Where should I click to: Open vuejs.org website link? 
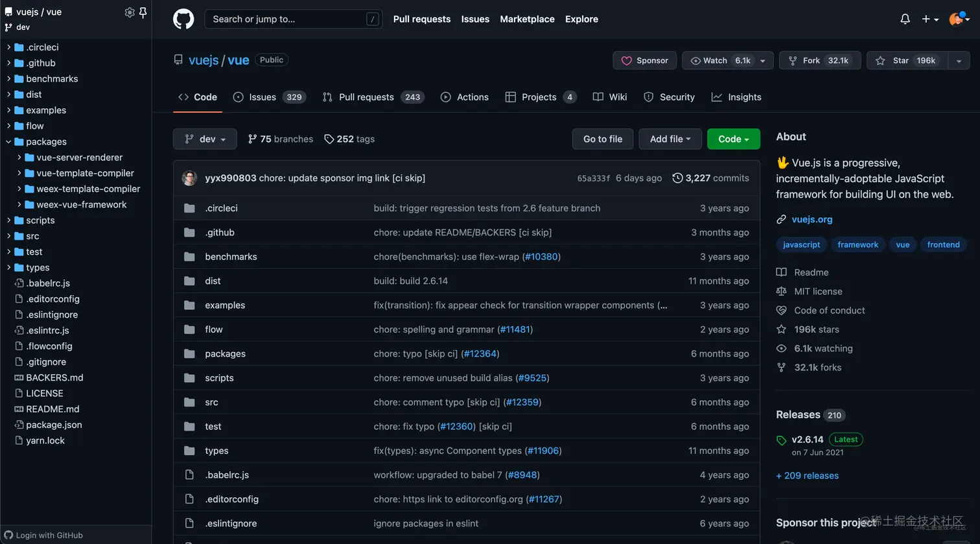coord(811,219)
